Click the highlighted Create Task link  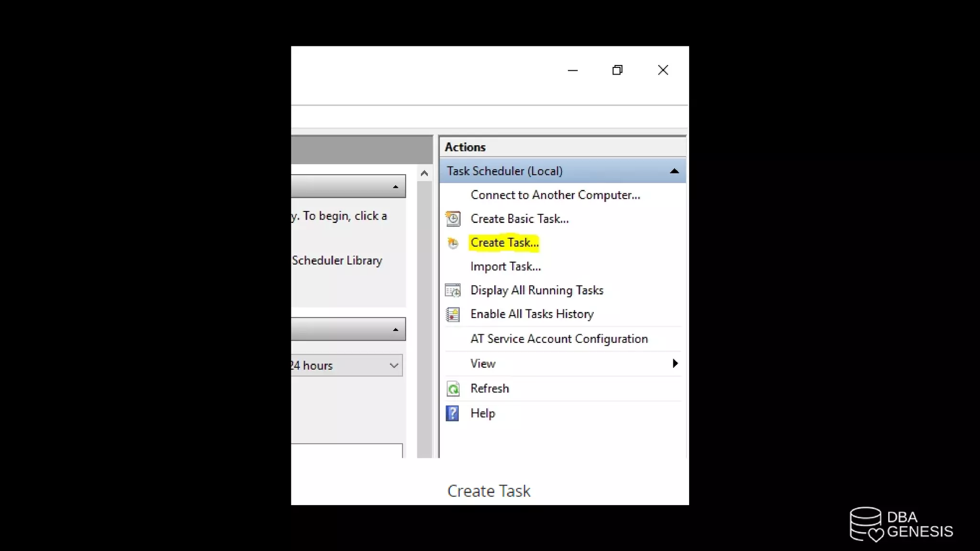coord(504,243)
